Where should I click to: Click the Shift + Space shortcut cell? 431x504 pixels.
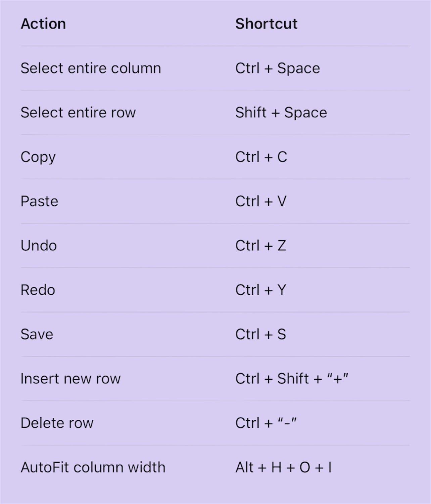(x=281, y=113)
